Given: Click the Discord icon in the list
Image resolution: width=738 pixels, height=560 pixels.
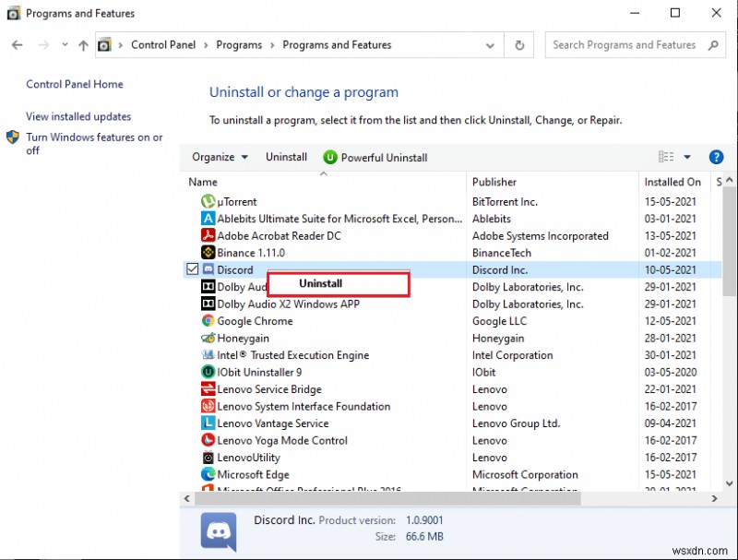Looking at the screenshot, I should click(x=208, y=269).
